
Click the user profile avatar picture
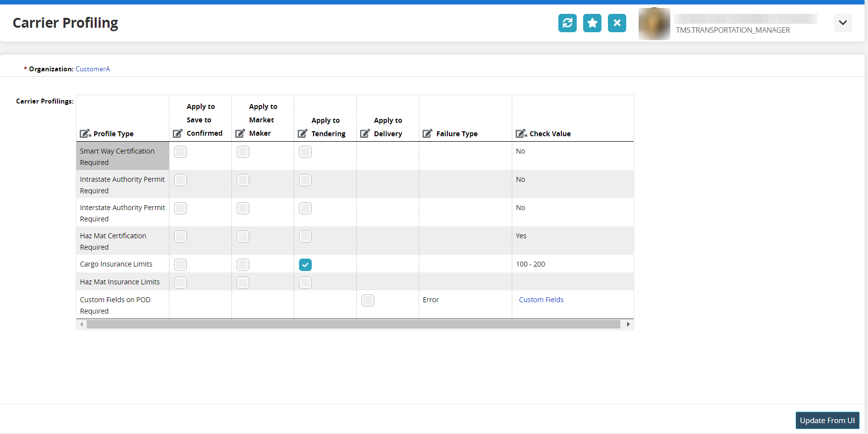[654, 24]
